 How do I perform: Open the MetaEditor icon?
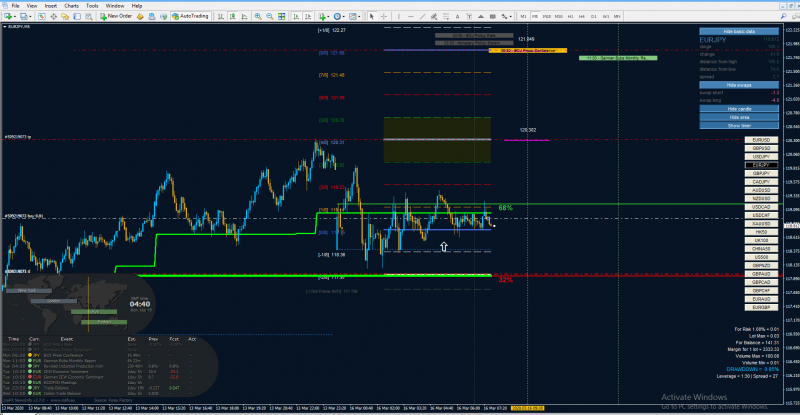pos(140,16)
